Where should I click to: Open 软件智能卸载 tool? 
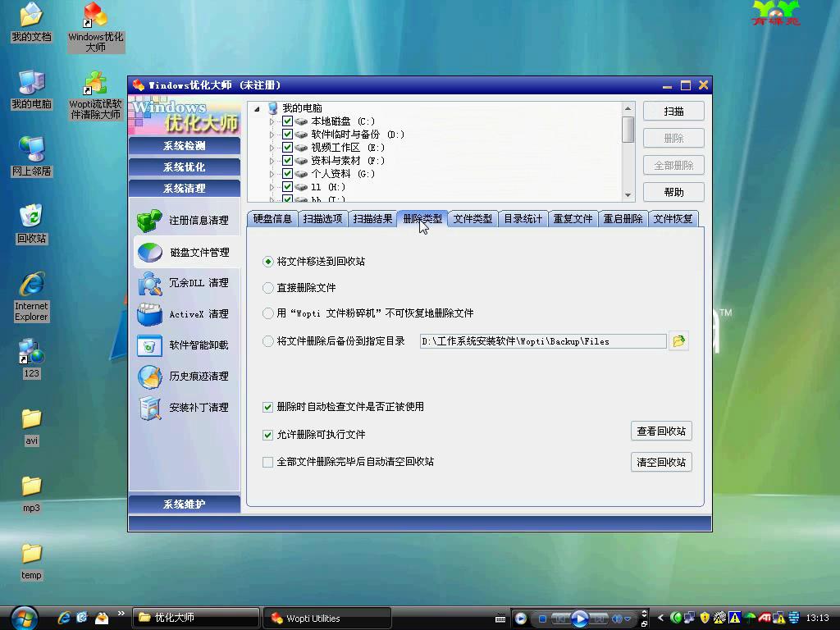183,345
